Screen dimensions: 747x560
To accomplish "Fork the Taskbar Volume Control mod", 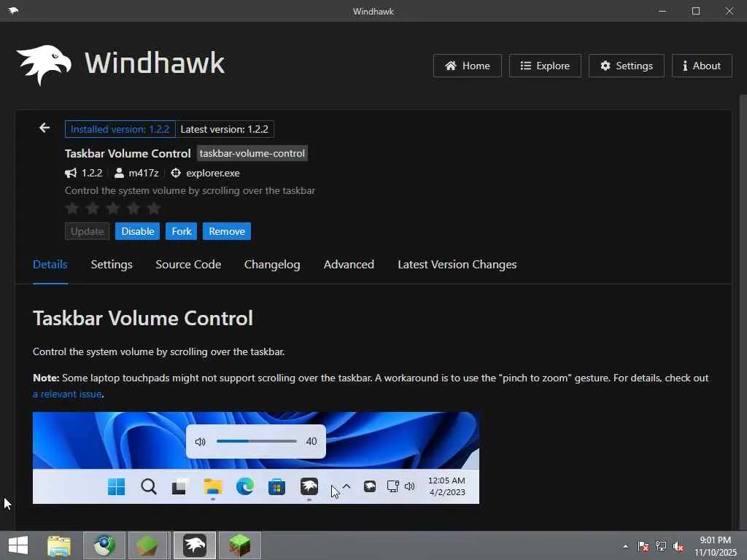I will pyautogui.click(x=181, y=231).
